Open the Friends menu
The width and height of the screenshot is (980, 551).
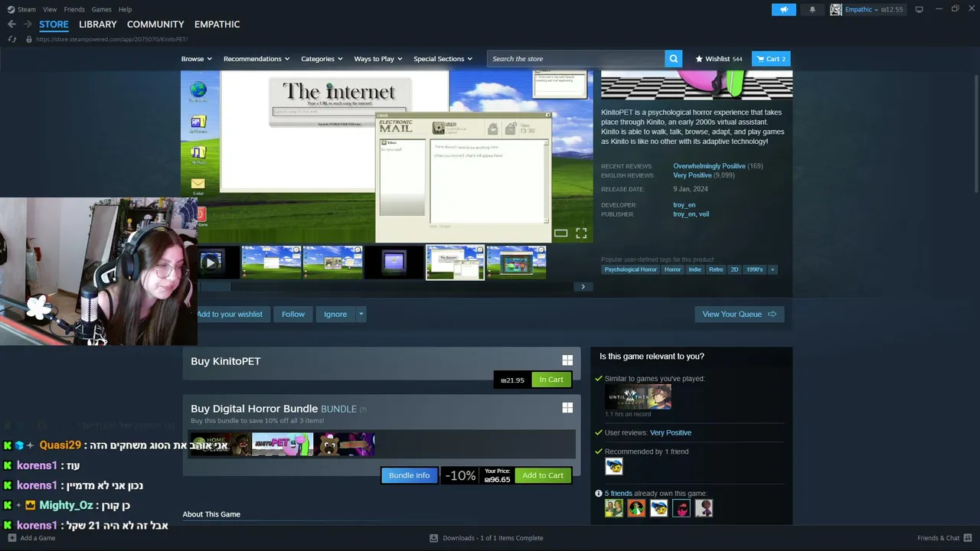click(x=74, y=9)
